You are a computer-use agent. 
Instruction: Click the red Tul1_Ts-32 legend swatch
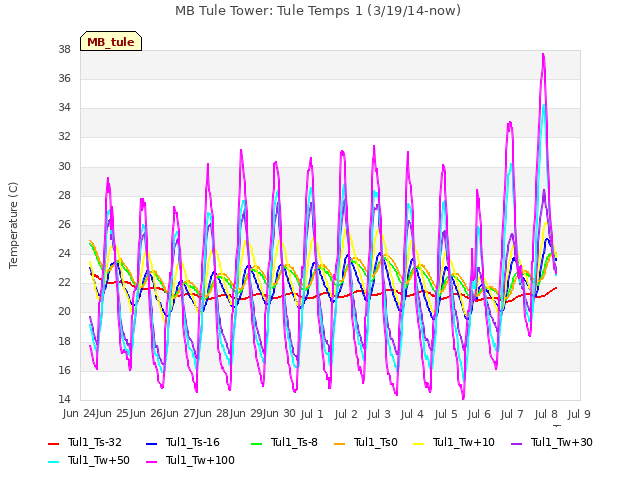coord(53,443)
